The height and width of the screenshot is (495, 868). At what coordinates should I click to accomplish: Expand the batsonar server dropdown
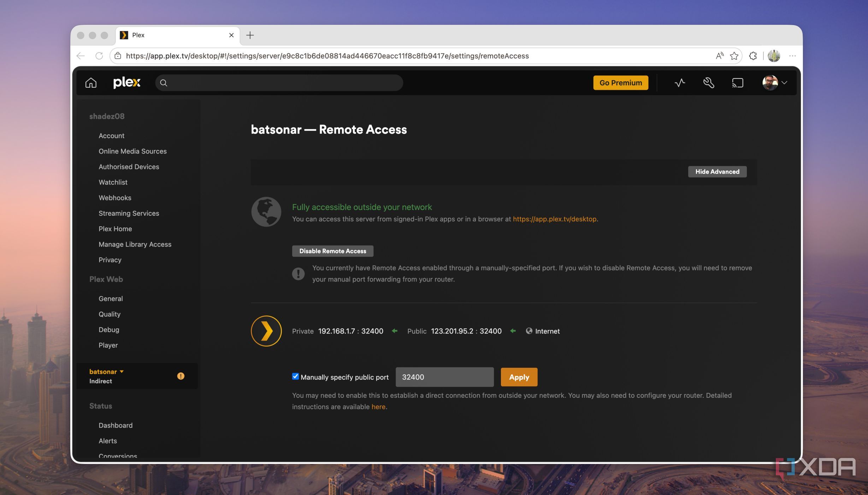pos(106,372)
